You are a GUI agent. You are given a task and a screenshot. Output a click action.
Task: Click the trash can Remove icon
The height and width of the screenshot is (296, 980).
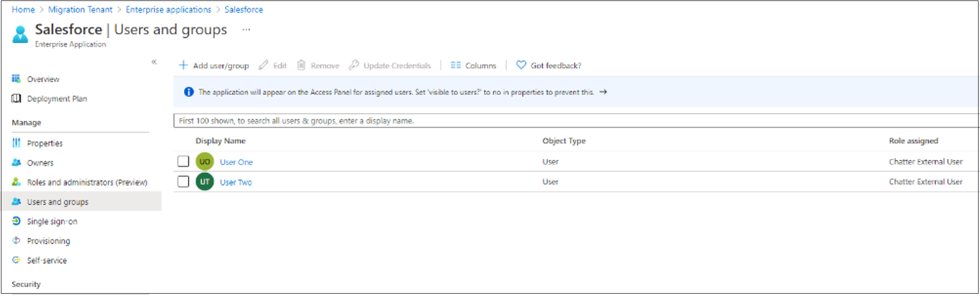pyautogui.click(x=301, y=65)
